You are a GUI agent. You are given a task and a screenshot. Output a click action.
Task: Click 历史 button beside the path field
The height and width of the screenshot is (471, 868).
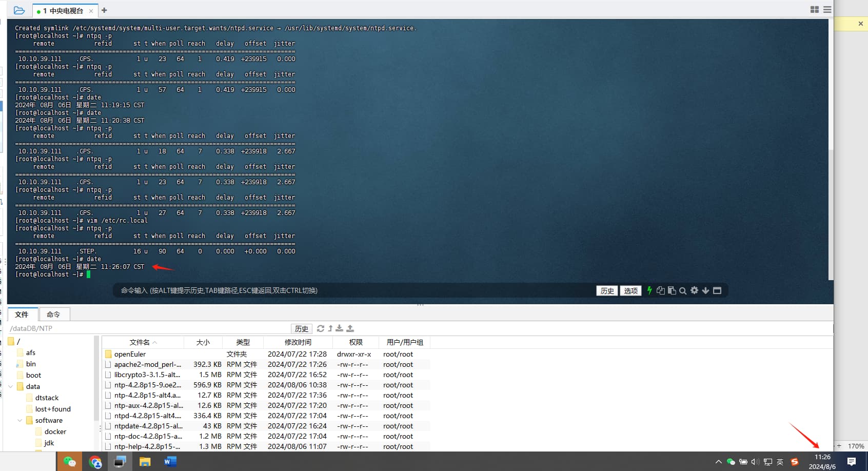(x=302, y=329)
